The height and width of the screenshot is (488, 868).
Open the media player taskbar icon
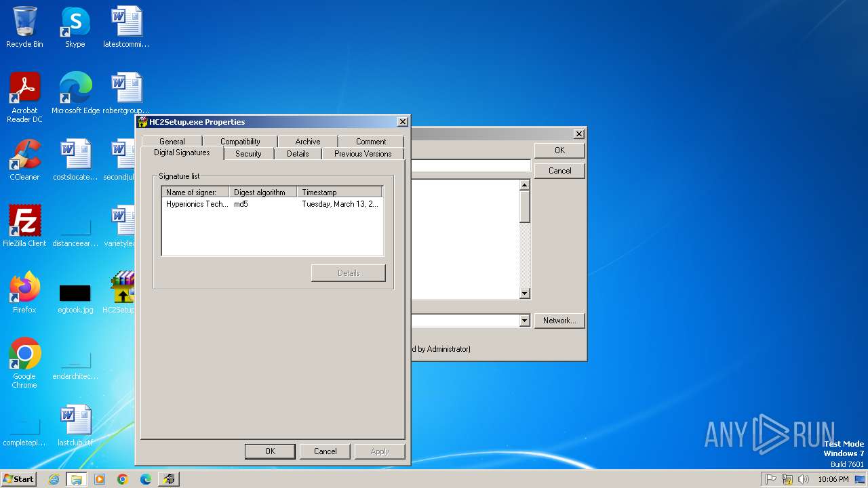tap(100, 479)
